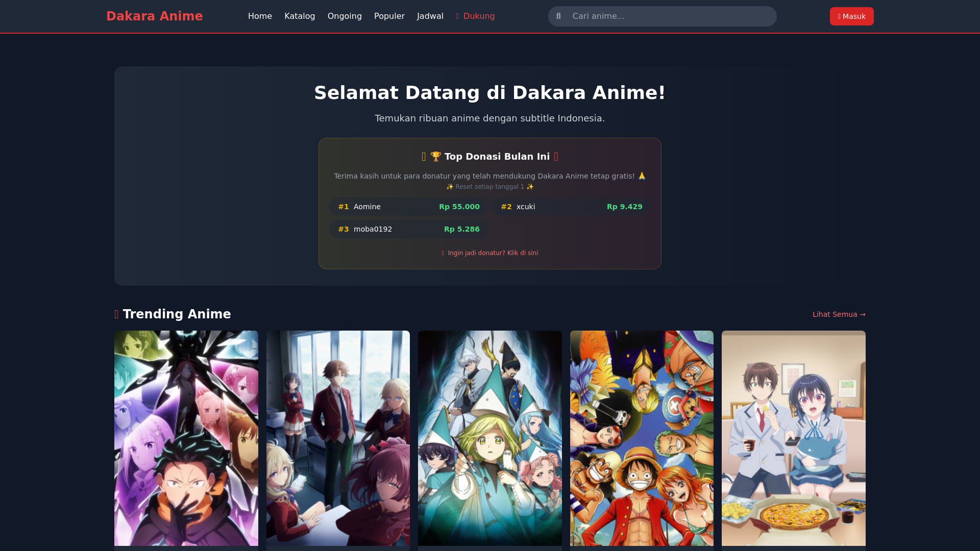Click the fire icon beside Trending Anime

(117, 314)
